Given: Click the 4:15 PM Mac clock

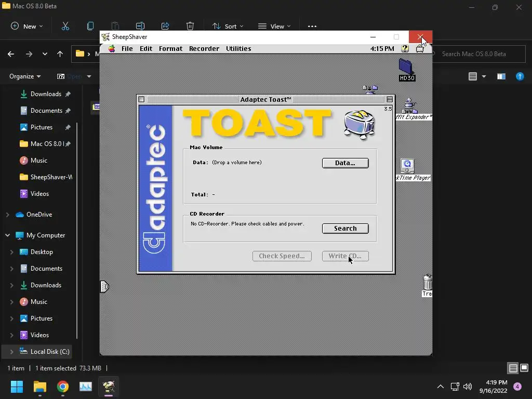Looking at the screenshot, I should tap(382, 49).
